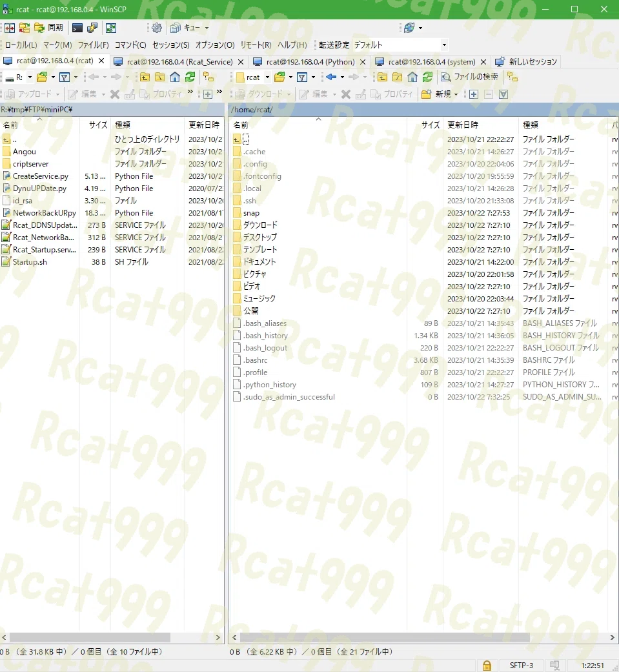Expand the remote rcat directory dropdown
The width and height of the screenshot is (619, 672).
point(267,77)
